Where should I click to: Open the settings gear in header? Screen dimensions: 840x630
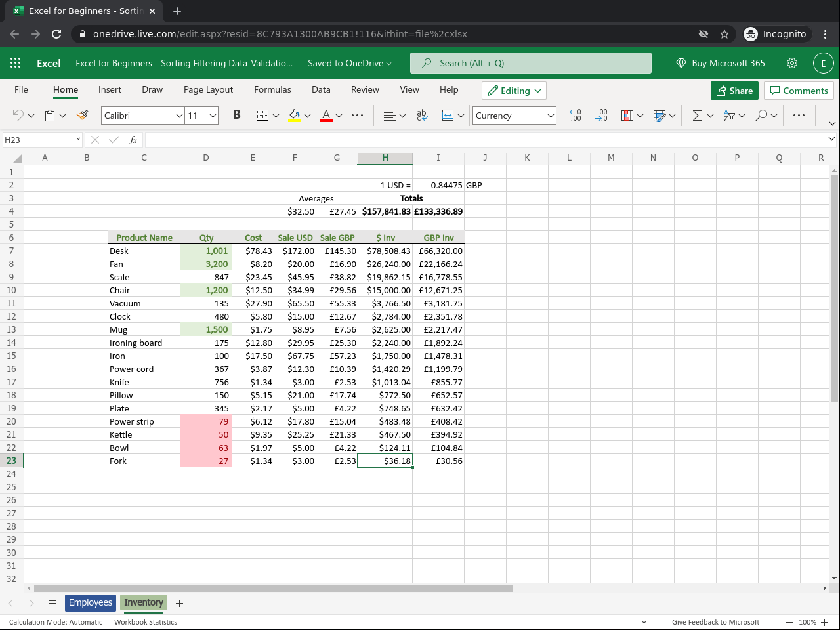[x=792, y=63]
